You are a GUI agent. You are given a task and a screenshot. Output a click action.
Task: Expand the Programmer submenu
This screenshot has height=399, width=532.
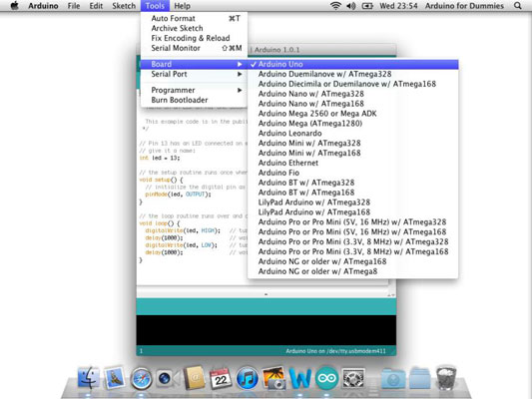pos(194,90)
